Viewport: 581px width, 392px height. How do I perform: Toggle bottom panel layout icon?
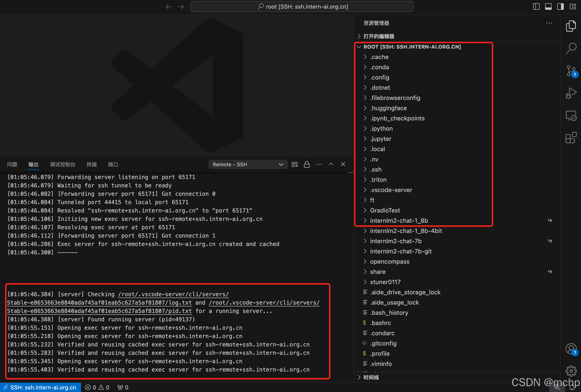tap(548, 7)
